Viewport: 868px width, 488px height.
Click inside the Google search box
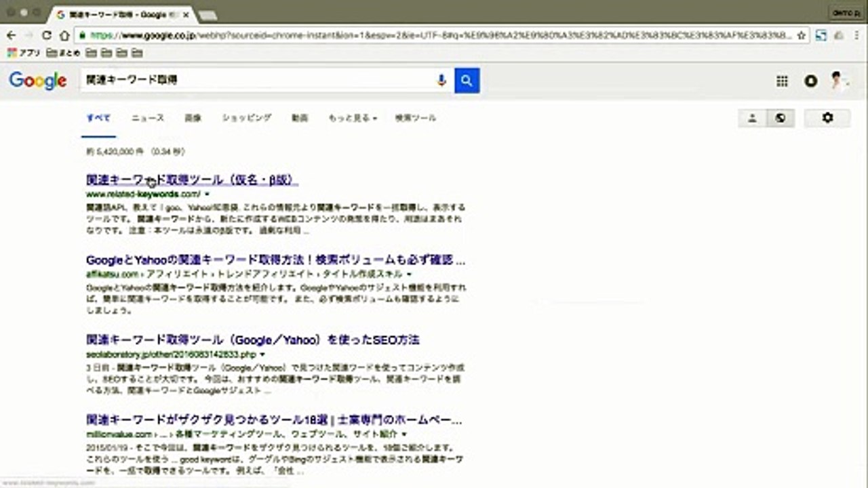pos(258,80)
